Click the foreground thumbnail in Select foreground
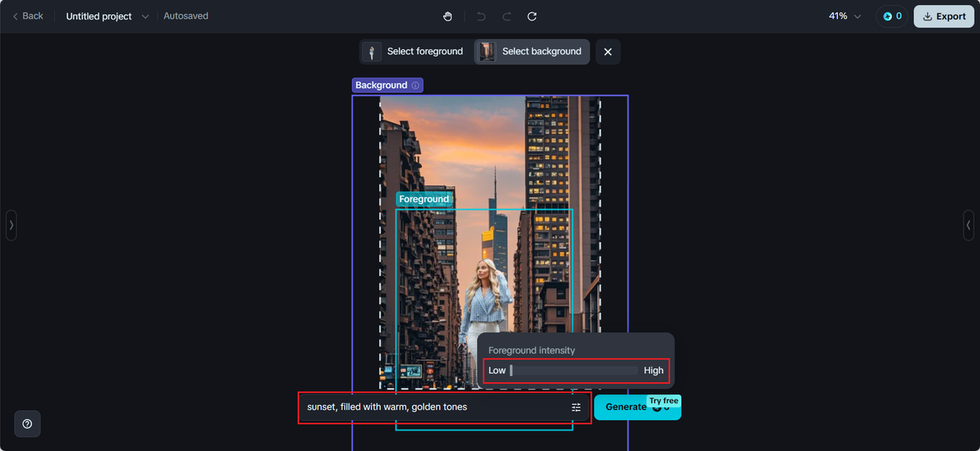This screenshot has width=980, height=451. tap(372, 51)
